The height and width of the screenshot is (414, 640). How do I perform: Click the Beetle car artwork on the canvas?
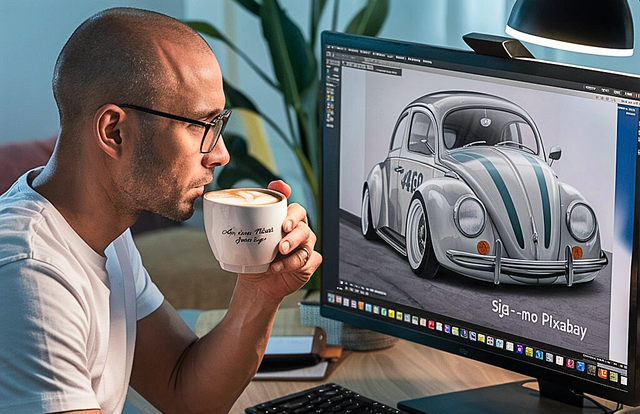click(x=484, y=188)
